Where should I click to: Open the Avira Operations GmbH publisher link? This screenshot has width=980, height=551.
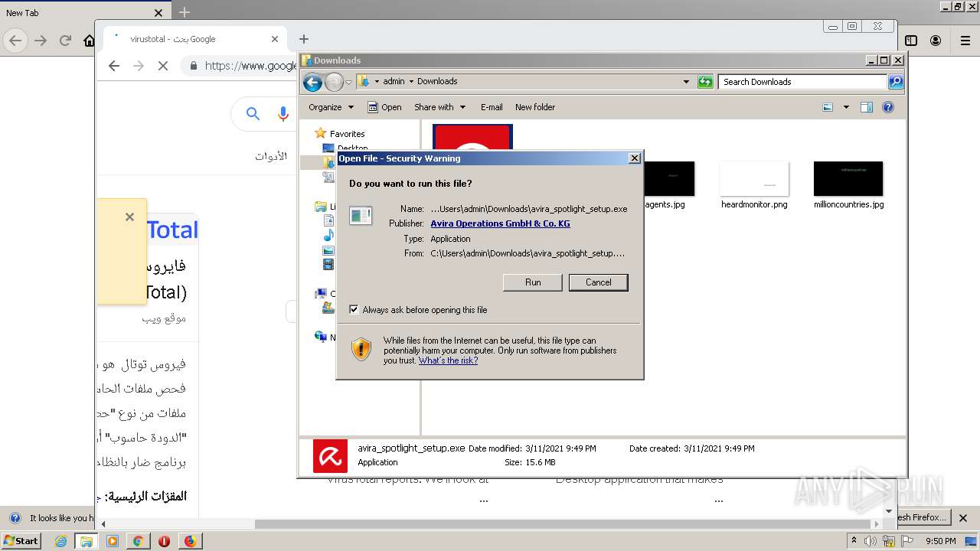[x=500, y=223]
